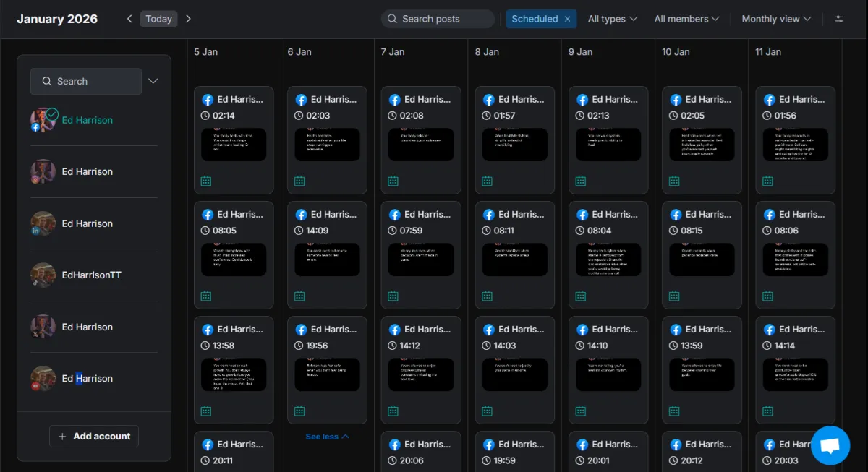
Task: Click calendar icon on 6 Jan 14:09 post
Action: pos(299,296)
